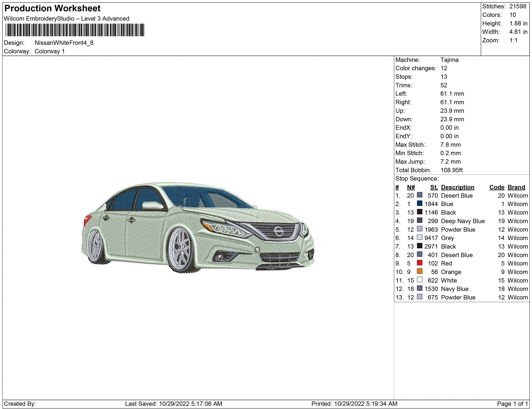This screenshot has height=409, width=532.
Task: Click the Red color swatch in stop 9
Action: (x=419, y=263)
